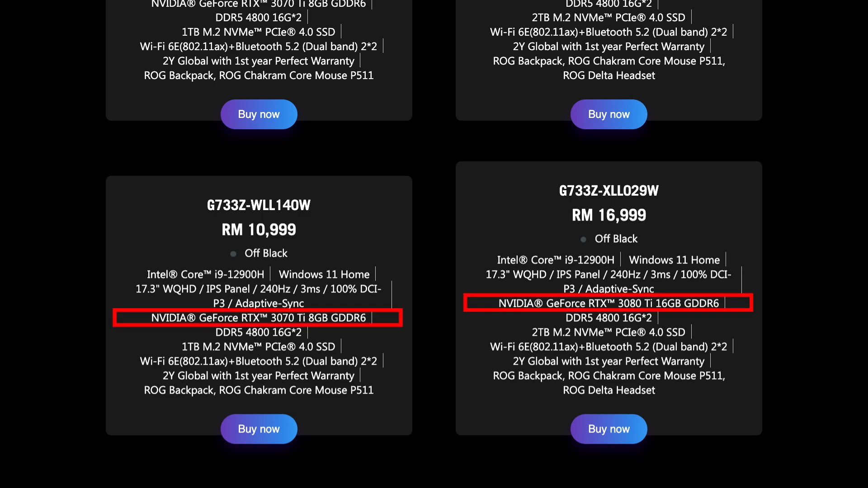Screen dimensions: 868x488
Task: Click top-right card's Buy now button
Action: (x=609, y=114)
